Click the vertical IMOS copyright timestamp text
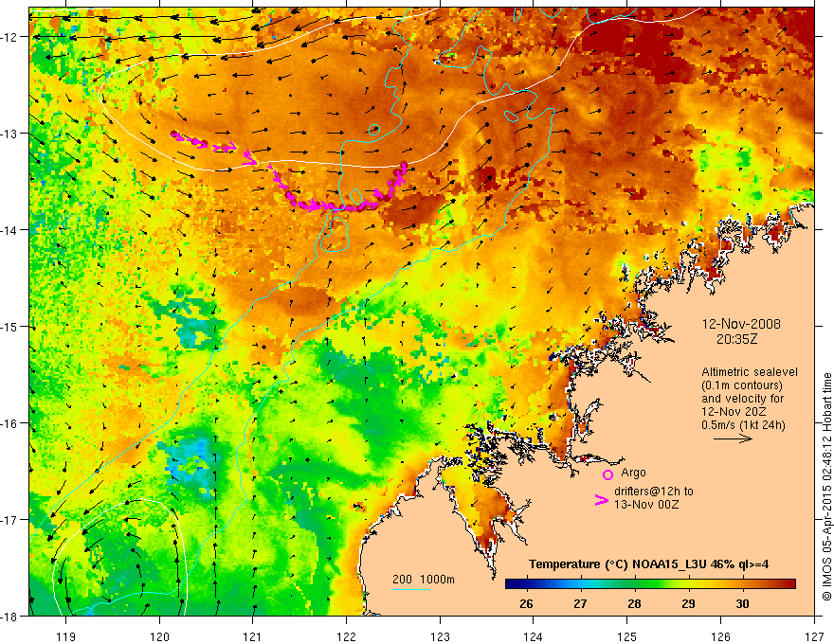The image size is (834, 644). click(x=826, y=487)
